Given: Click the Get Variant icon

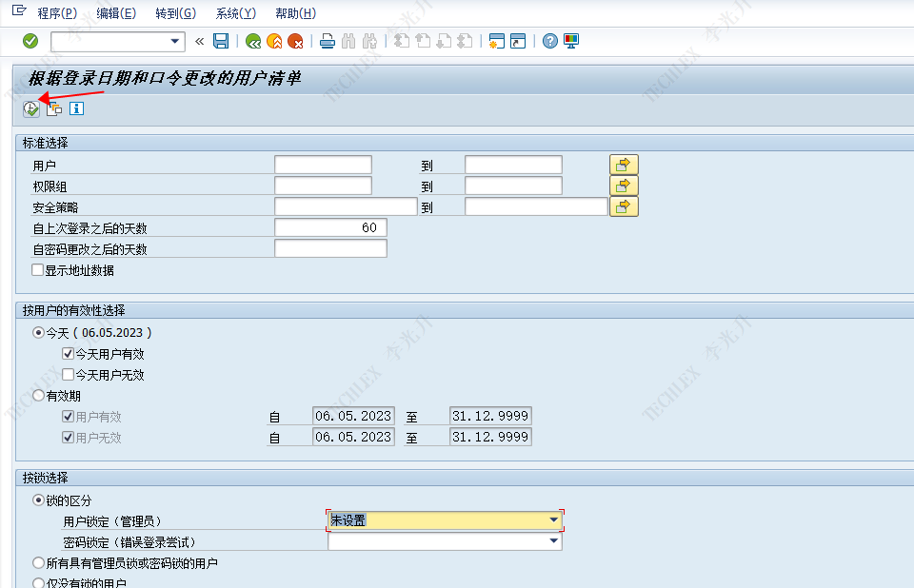Looking at the screenshot, I should (54, 108).
